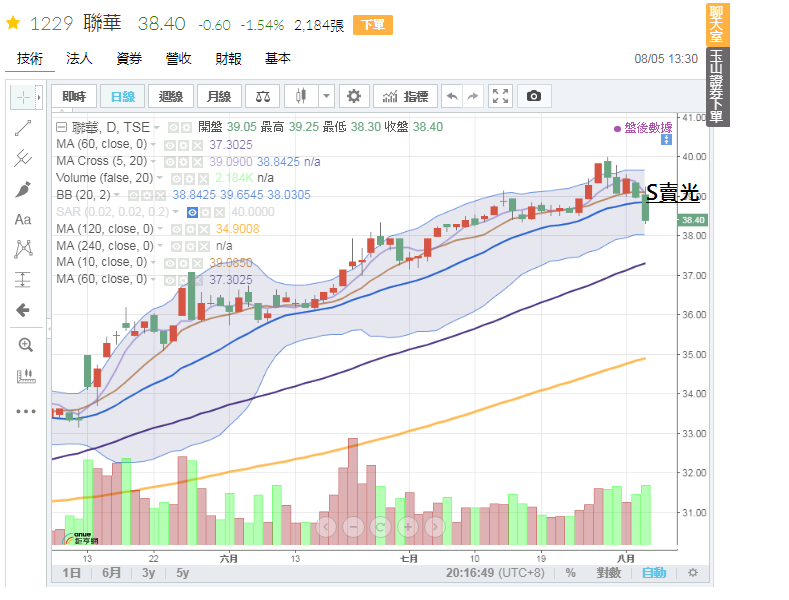Set the range to 6月

(x=111, y=573)
